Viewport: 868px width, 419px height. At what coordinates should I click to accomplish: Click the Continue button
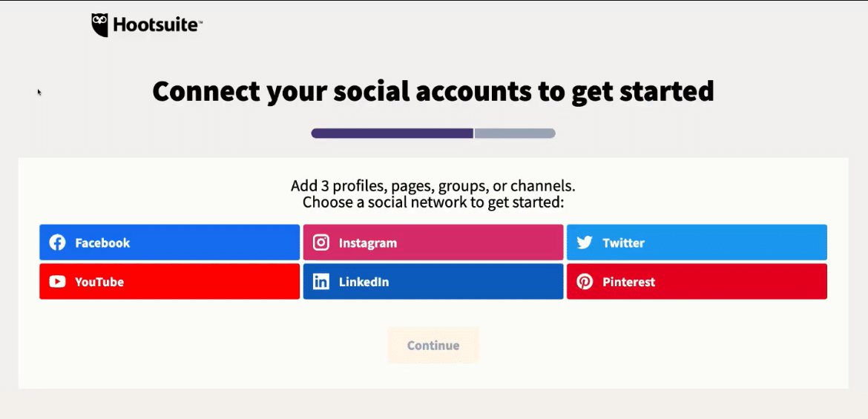(x=433, y=346)
